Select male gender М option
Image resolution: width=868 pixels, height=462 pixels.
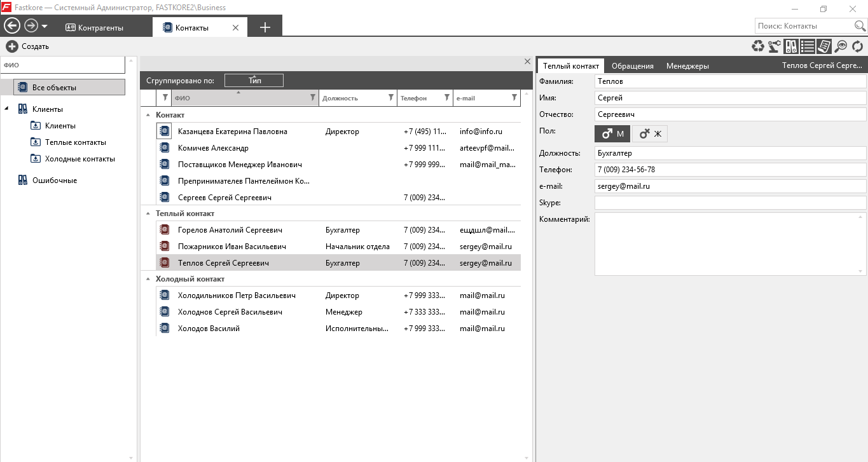[612, 133]
